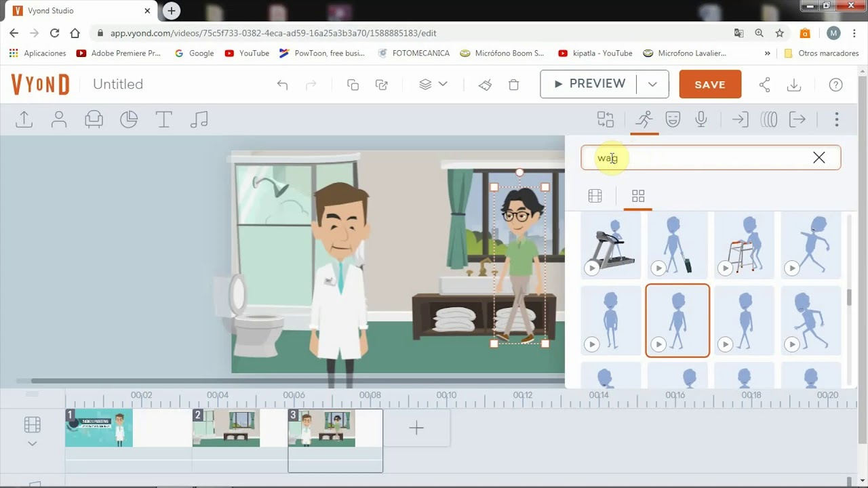Viewport: 868px width, 488px height.
Task: Play the walker frame action preview
Action: point(725,268)
